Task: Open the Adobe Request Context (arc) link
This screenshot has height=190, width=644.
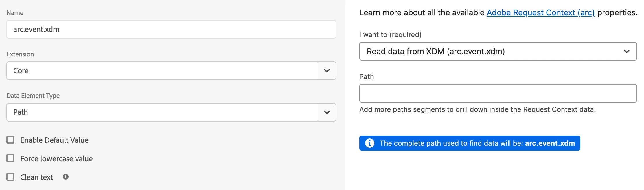Action: (540, 13)
